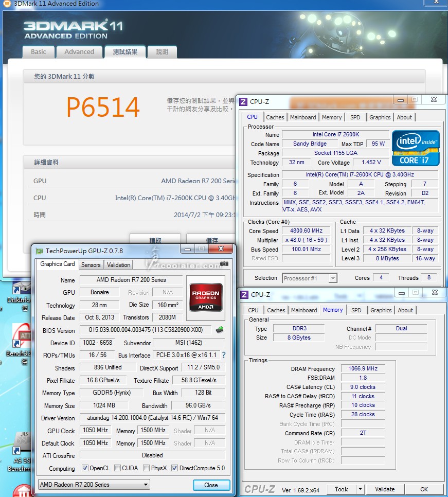Click the GPU-Z title bar app icon
Image resolution: width=448 pixels, height=497 pixels.
pyautogui.click(x=39, y=251)
